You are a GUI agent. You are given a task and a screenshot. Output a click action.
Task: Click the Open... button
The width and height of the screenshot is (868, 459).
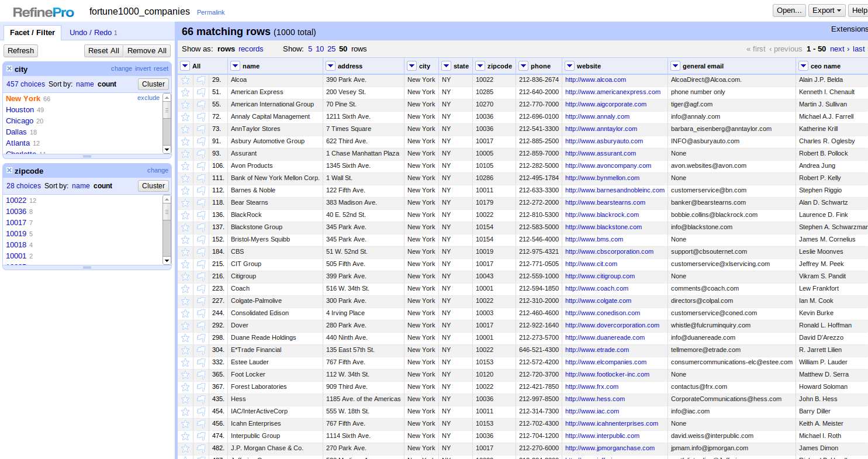click(789, 11)
